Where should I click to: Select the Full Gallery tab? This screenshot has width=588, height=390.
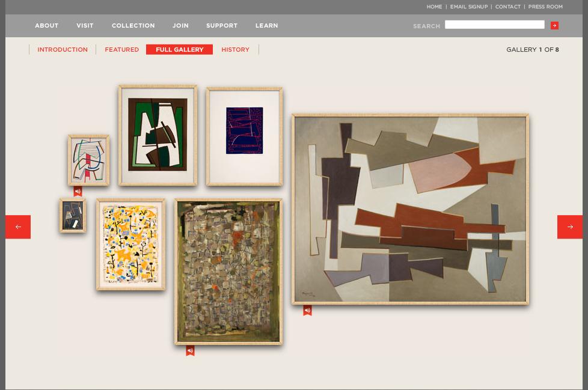point(179,49)
